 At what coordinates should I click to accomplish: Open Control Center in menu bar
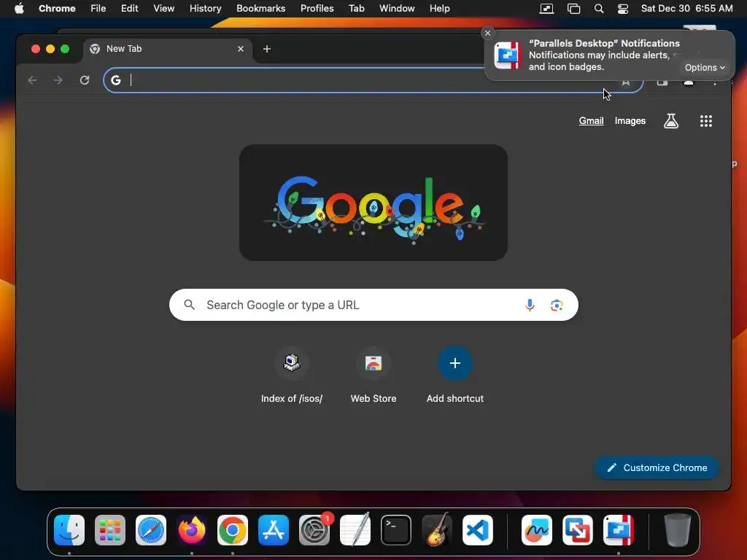point(623,9)
